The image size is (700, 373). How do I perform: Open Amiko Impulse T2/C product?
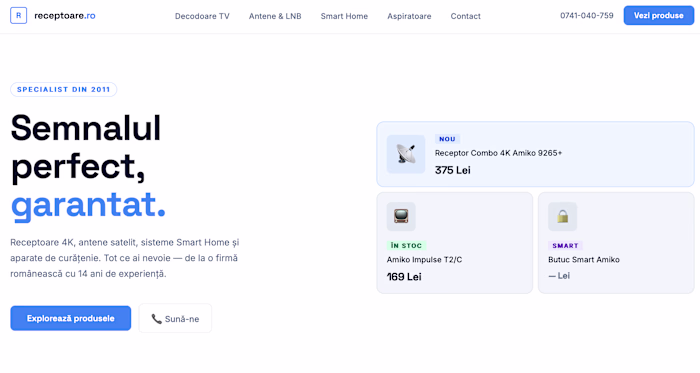[x=424, y=260]
